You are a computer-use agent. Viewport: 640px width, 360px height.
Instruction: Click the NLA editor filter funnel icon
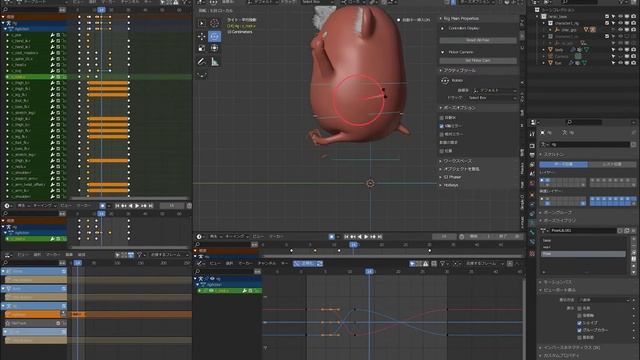[140, 255]
